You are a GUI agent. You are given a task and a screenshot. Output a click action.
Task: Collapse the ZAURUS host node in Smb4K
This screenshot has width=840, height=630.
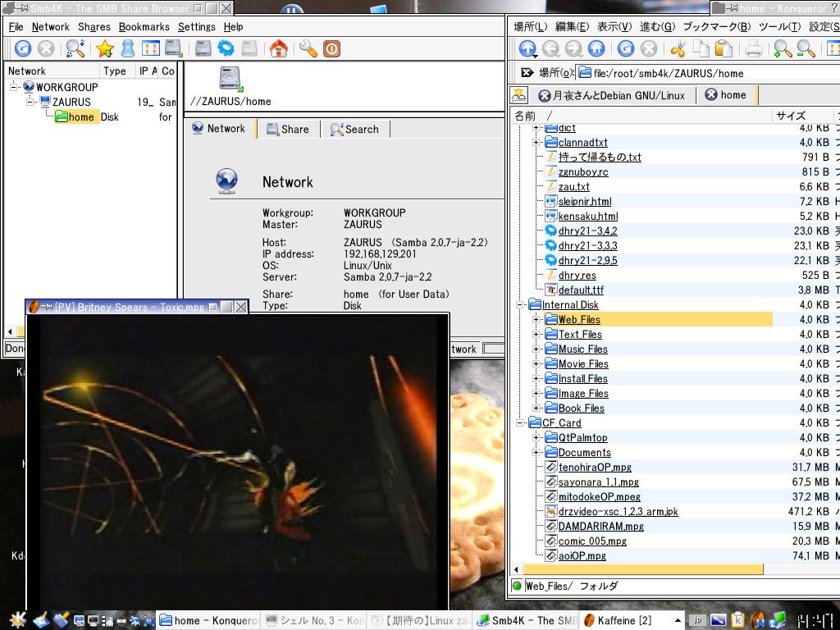30,101
